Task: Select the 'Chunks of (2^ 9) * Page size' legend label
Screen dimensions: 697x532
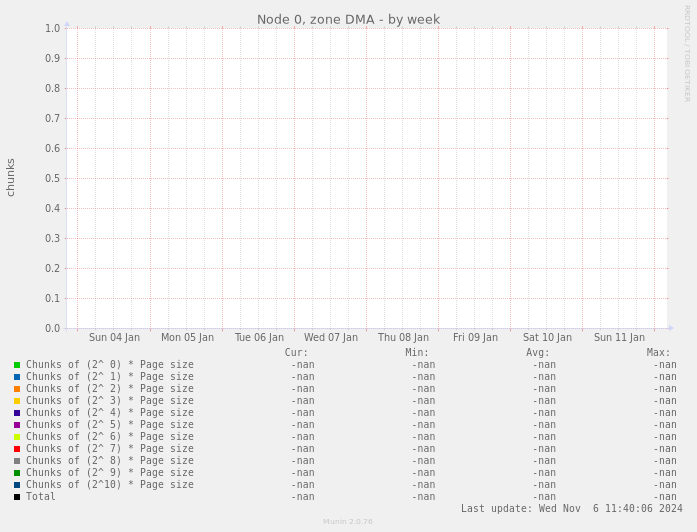Action: pos(110,473)
